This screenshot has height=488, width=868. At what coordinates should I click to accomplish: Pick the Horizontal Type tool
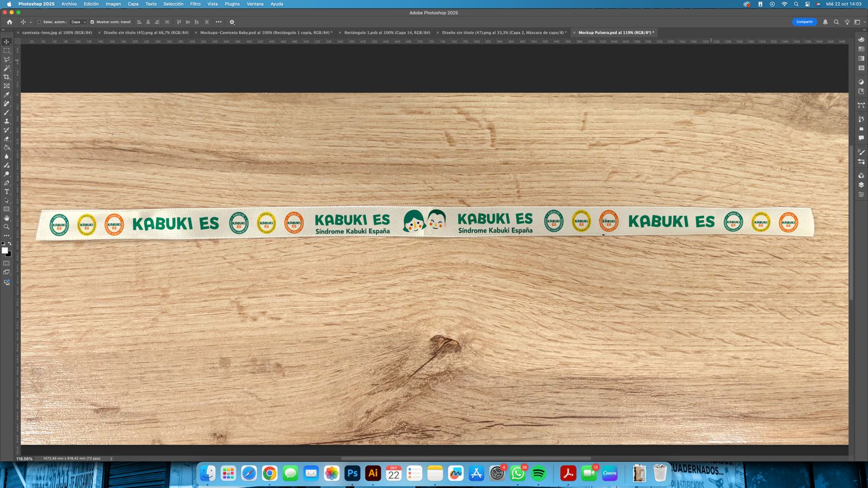tap(7, 192)
